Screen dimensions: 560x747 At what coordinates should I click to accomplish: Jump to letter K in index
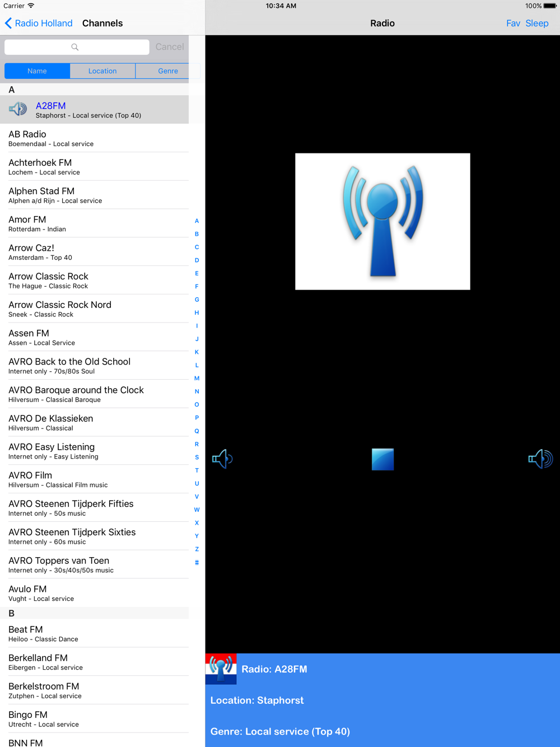click(x=197, y=352)
